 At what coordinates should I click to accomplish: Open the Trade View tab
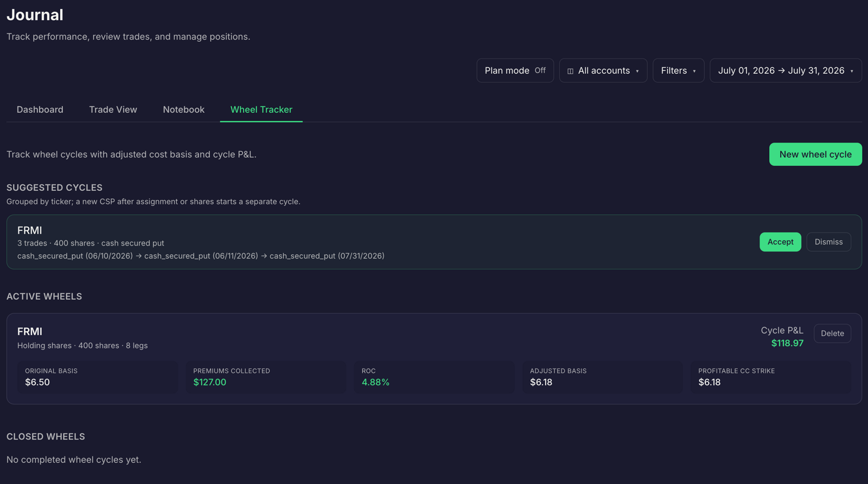click(x=113, y=109)
